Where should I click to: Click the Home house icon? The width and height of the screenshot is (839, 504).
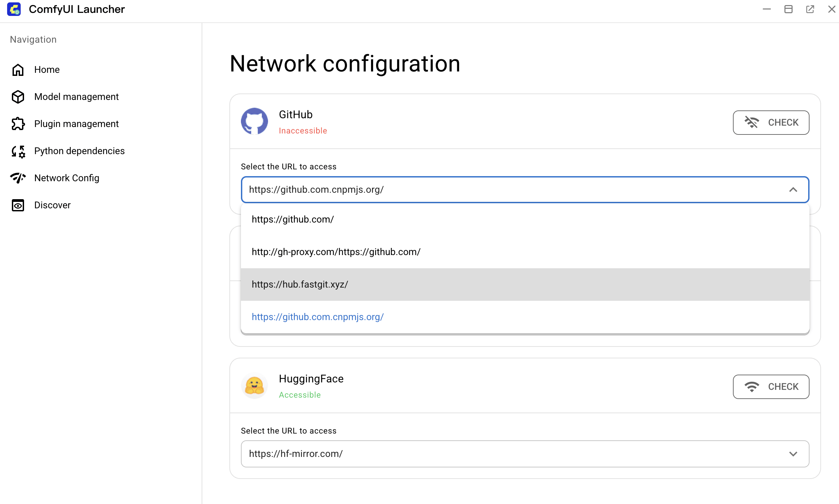coord(18,70)
